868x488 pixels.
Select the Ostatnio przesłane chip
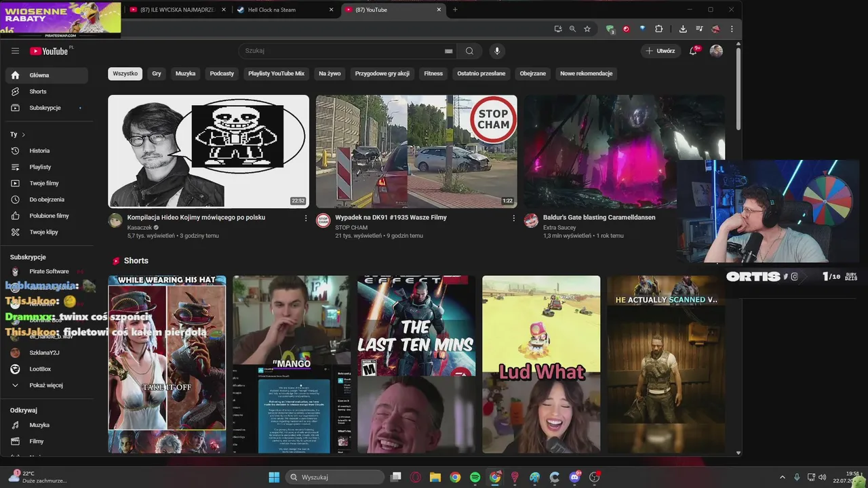[x=481, y=73]
